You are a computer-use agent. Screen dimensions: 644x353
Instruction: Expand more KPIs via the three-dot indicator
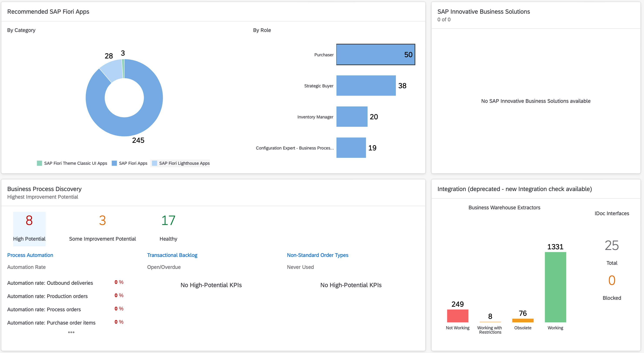click(71, 332)
